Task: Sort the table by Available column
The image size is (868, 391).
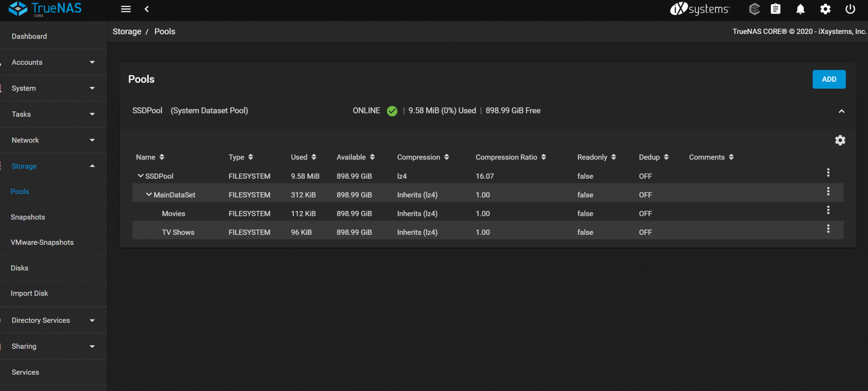Action: (x=355, y=157)
